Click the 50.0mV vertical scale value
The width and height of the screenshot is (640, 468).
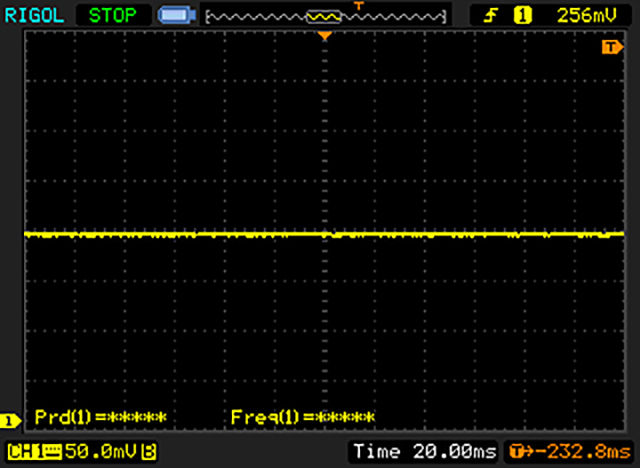(x=100, y=451)
